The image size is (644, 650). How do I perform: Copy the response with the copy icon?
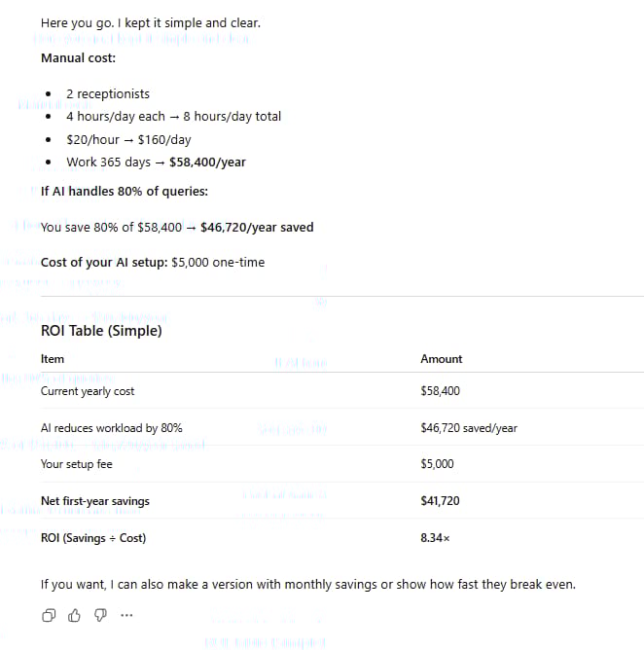coord(49,616)
